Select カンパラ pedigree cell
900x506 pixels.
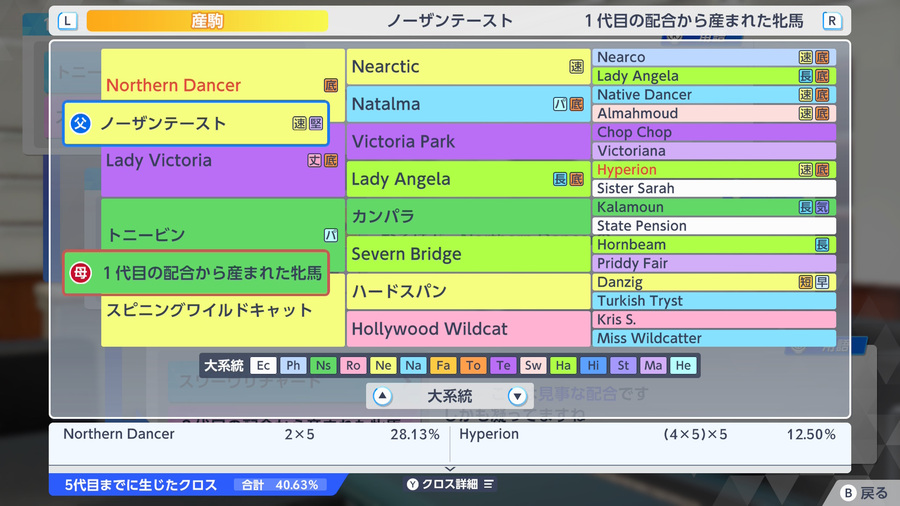pos(468,216)
